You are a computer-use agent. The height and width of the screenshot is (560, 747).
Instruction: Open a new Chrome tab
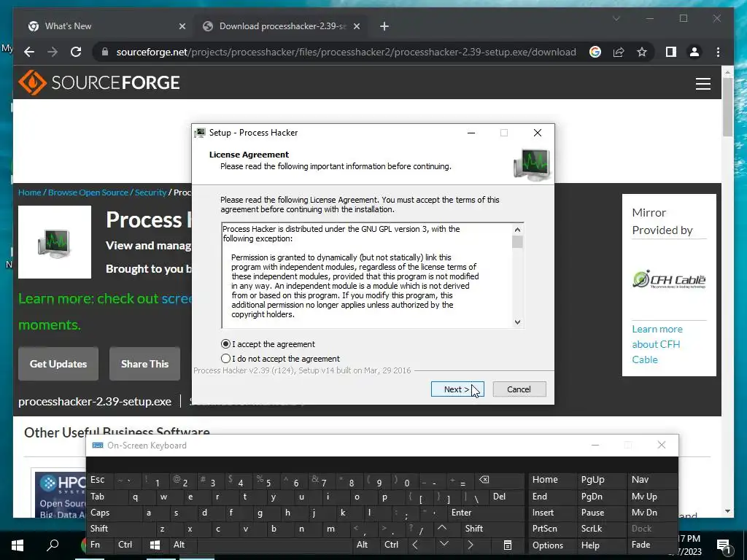click(x=384, y=26)
